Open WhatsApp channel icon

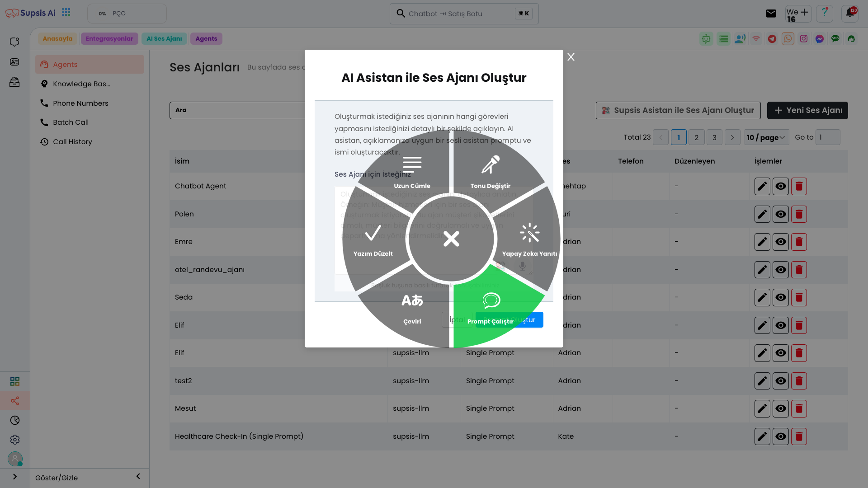(788, 39)
